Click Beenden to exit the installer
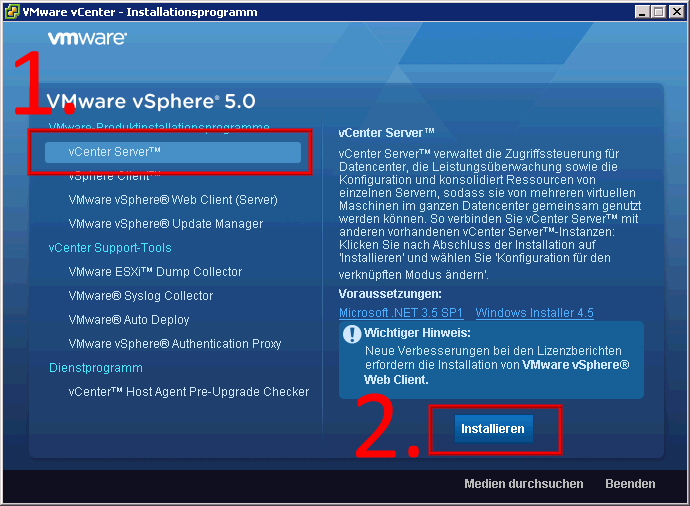Image resolution: width=690 pixels, height=506 pixels. click(x=630, y=484)
